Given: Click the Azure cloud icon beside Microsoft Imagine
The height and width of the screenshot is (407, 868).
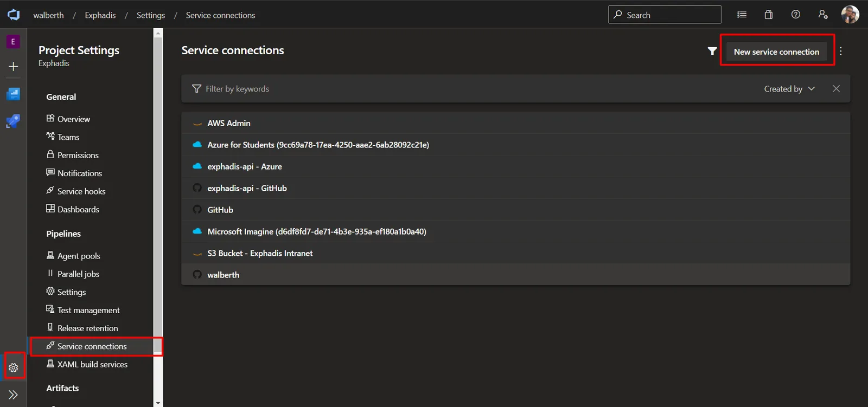Looking at the screenshot, I should tap(197, 231).
